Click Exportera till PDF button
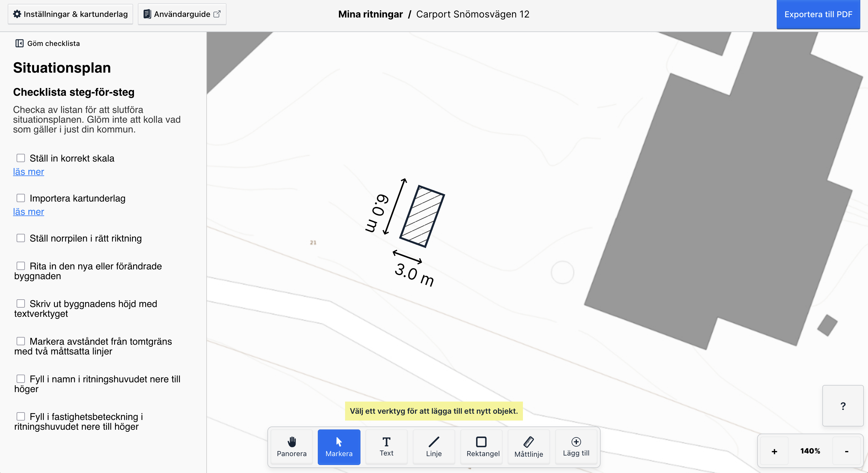 (818, 15)
